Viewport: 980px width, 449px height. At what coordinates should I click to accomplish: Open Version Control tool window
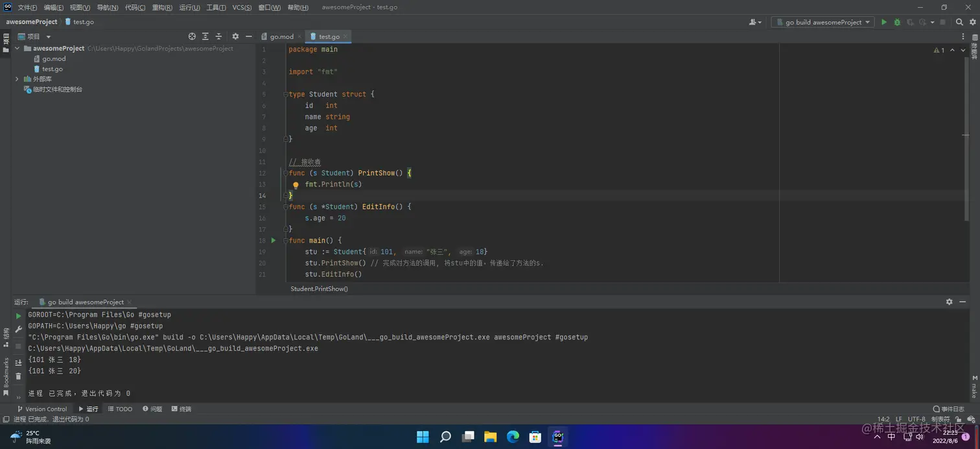point(41,409)
